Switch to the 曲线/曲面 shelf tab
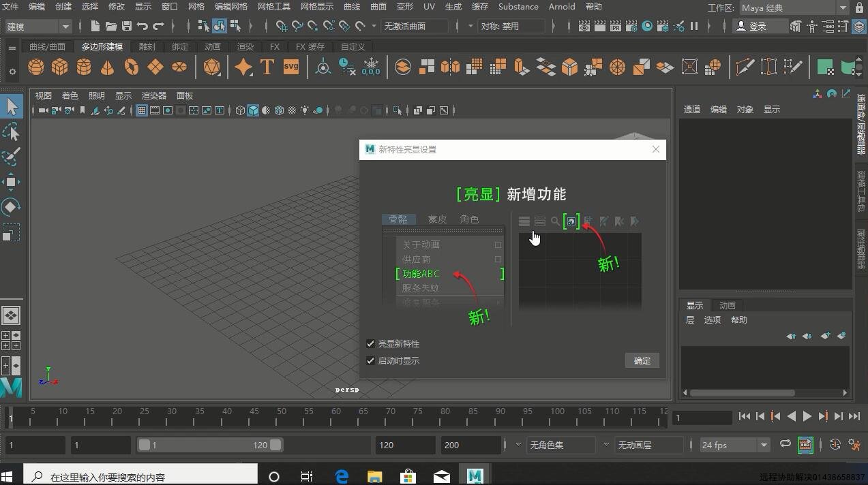Viewport: 868px width, 485px height. [47, 47]
